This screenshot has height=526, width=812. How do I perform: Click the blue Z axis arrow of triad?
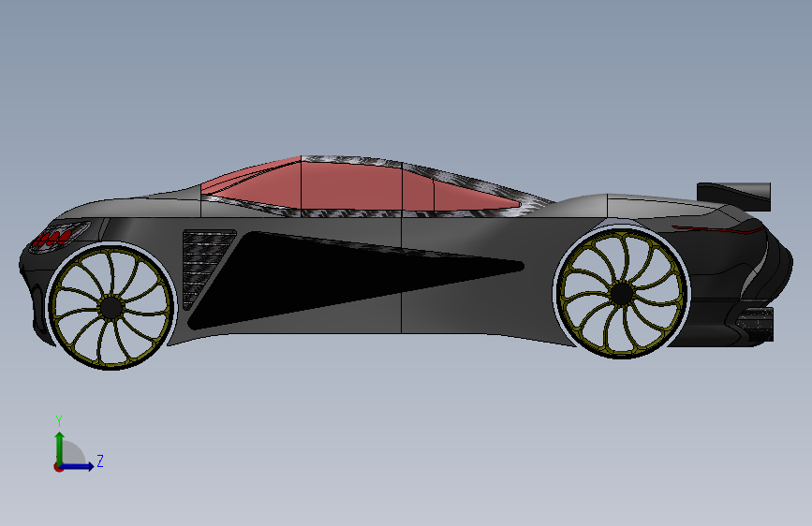[x=77, y=466]
